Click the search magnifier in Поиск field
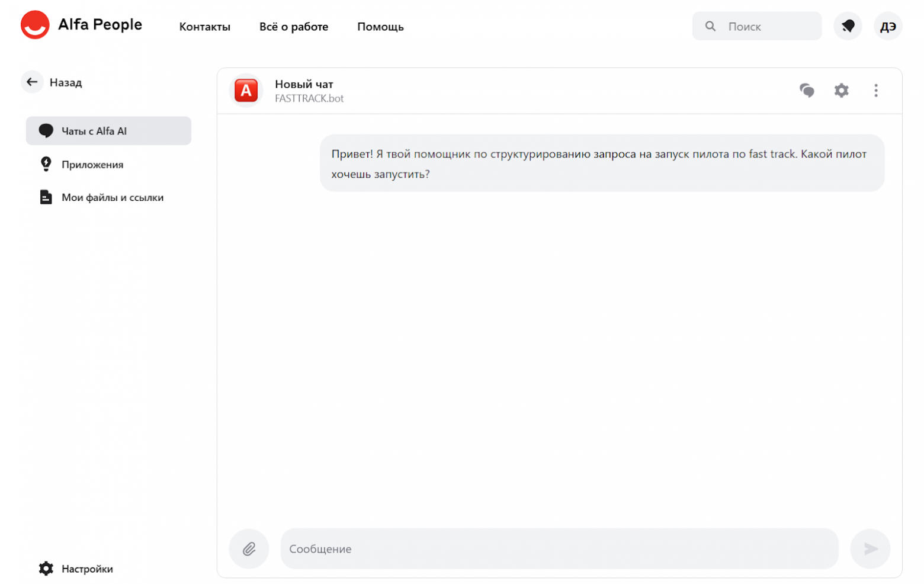Image resolution: width=924 pixels, height=584 pixels. pyautogui.click(x=710, y=26)
